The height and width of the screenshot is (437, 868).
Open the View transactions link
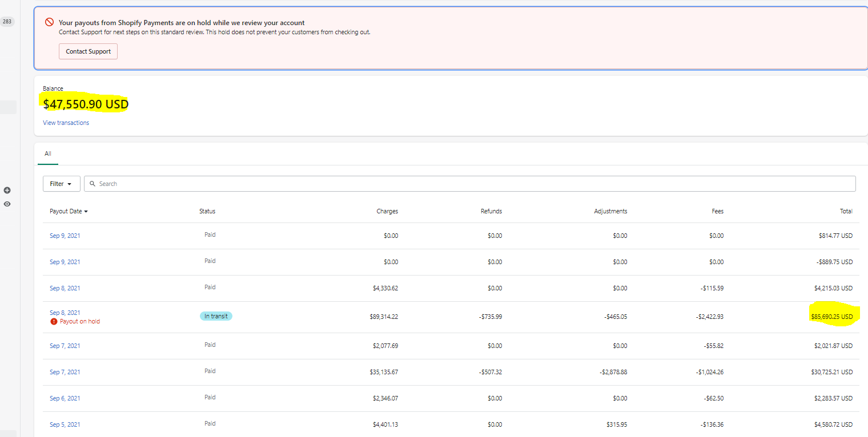point(66,123)
